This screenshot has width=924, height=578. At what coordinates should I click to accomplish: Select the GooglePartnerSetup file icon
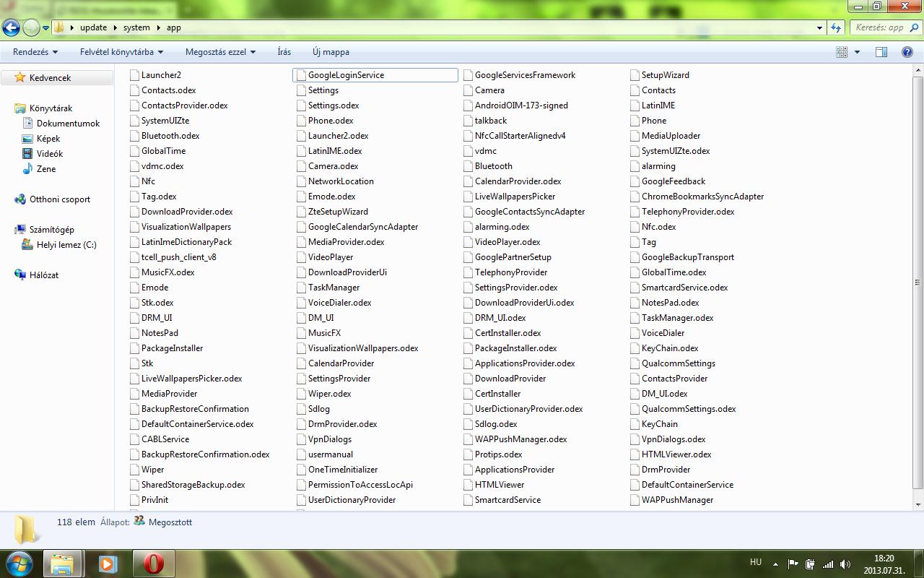pos(468,256)
